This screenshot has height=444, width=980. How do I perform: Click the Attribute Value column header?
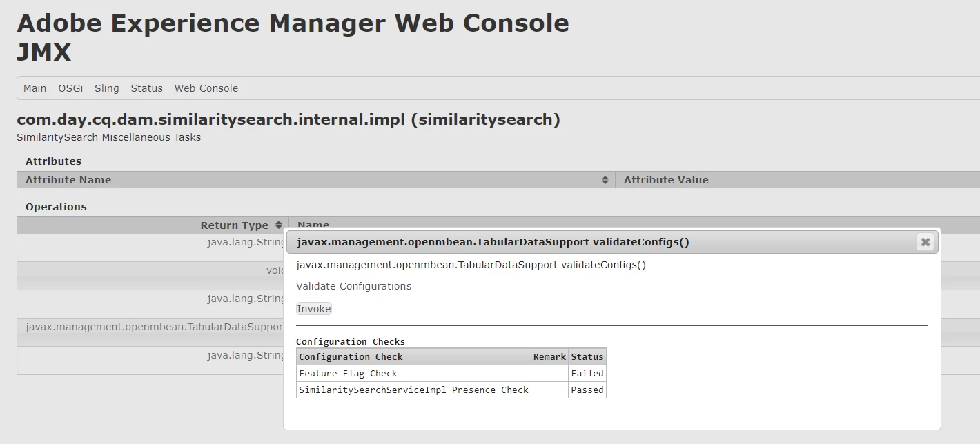pos(666,180)
